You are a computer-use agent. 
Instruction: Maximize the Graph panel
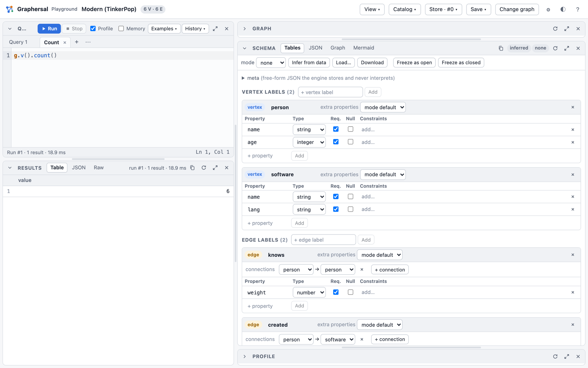click(567, 29)
